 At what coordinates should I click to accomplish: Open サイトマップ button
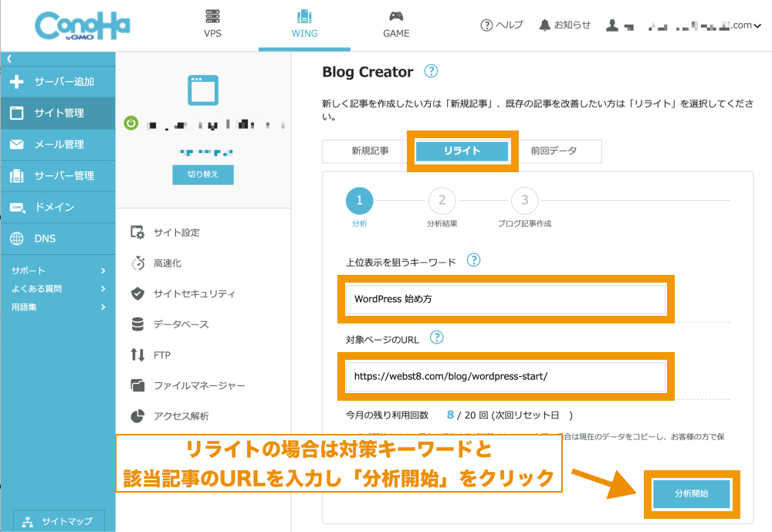(59, 520)
